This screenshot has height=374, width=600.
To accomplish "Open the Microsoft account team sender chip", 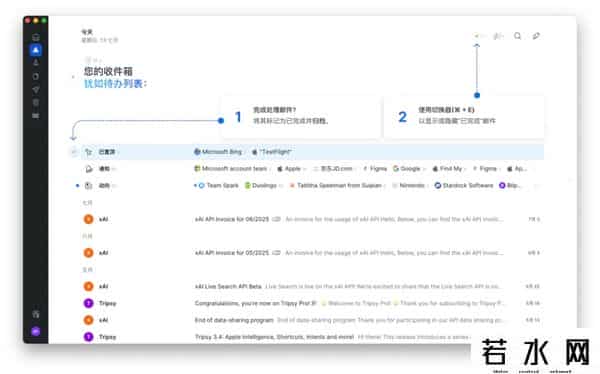I will pos(231,169).
